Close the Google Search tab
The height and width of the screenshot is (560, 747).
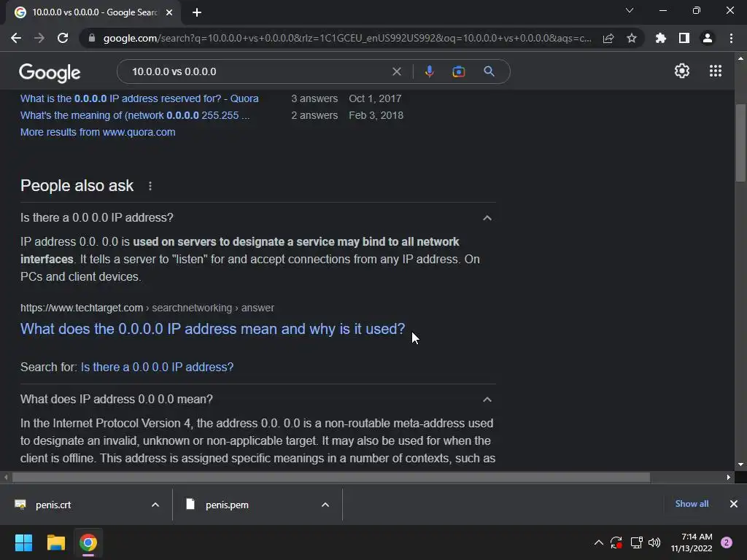coord(169,13)
